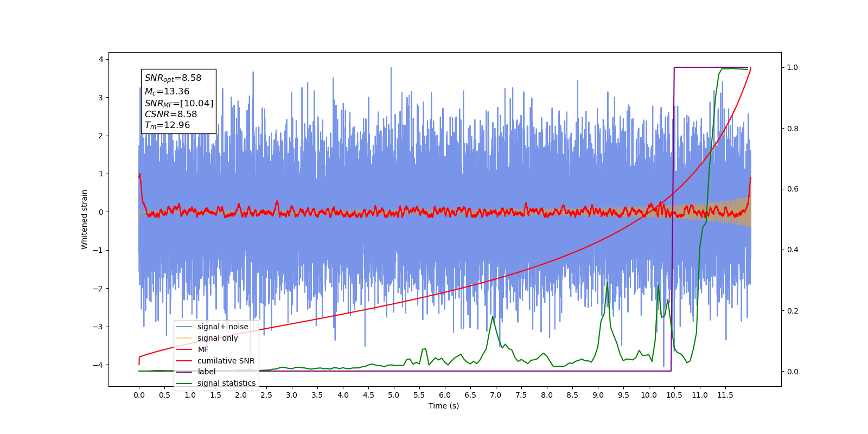868x434 pixels.
Task: Click the 0.4 tick on the right axis
Action: [x=793, y=250]
